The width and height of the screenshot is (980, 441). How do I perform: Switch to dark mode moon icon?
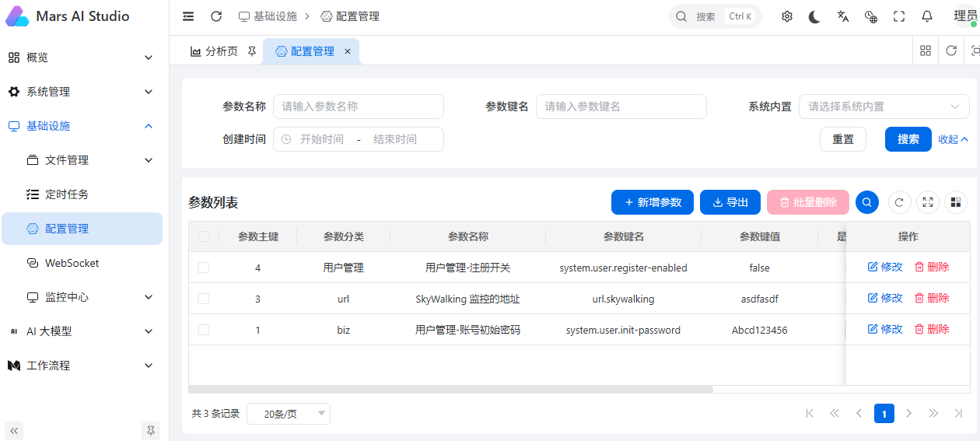(814, 16)
